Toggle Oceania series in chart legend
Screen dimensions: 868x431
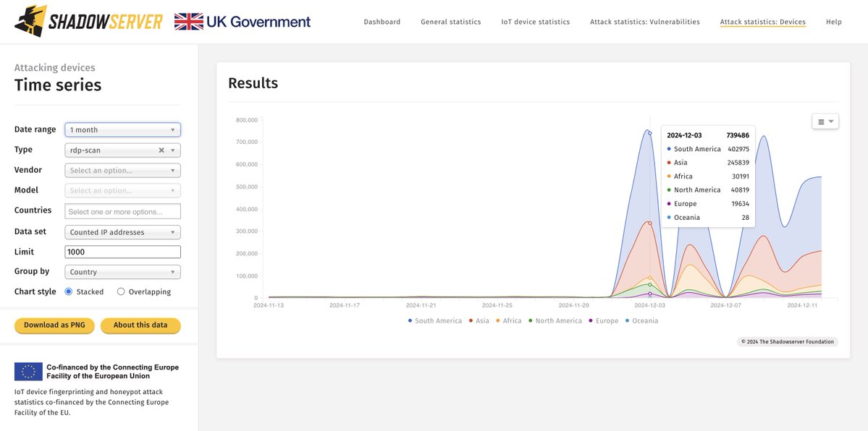point(641,321)
